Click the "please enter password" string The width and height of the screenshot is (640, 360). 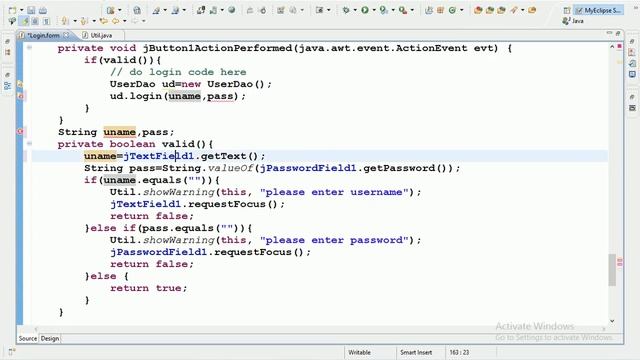point(334,240)
